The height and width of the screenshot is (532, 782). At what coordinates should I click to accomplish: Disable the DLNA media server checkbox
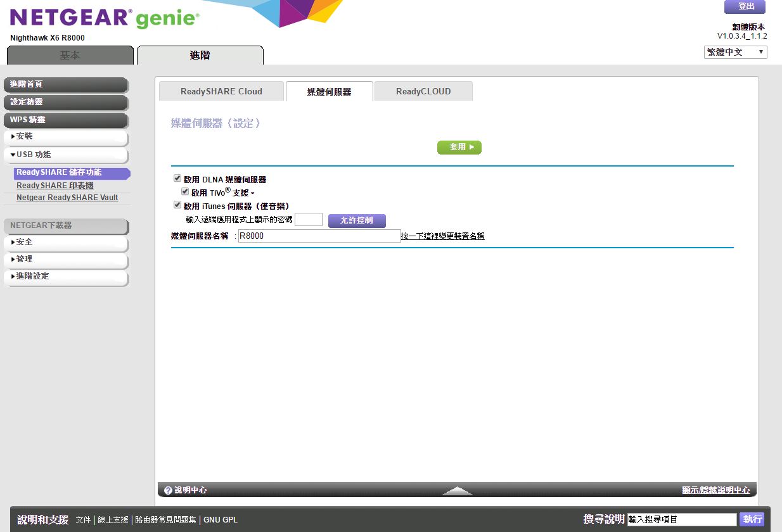(177, 179)
